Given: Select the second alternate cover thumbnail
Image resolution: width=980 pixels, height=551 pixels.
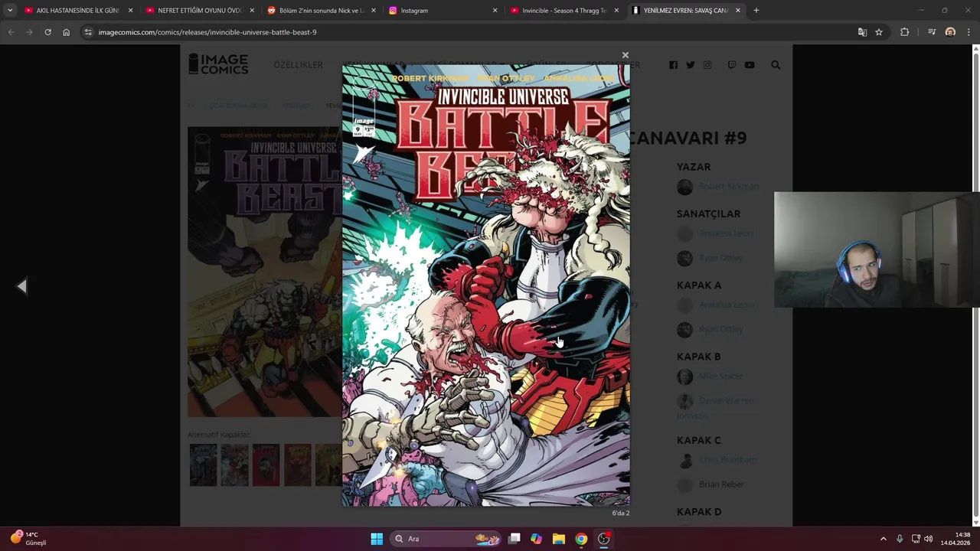Looking at the screenshot, I should click(234, 465).
